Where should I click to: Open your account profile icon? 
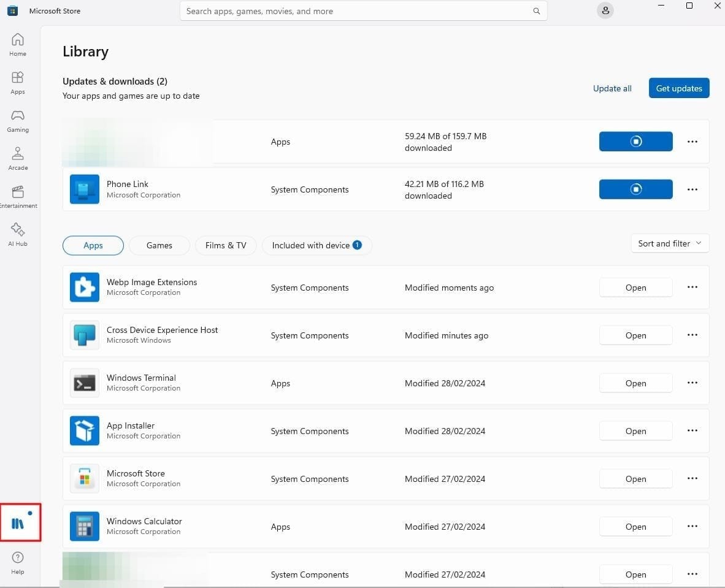point(605,10)
